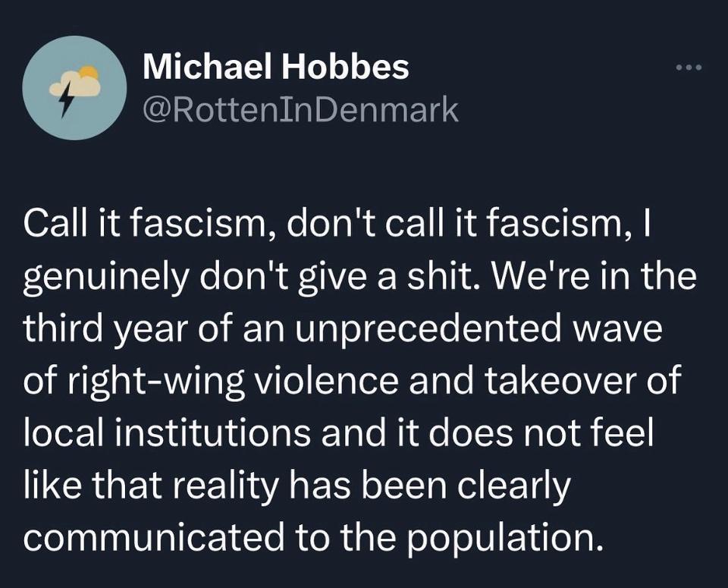Open the tweet options via ellipsis icon

coord(689,68)
